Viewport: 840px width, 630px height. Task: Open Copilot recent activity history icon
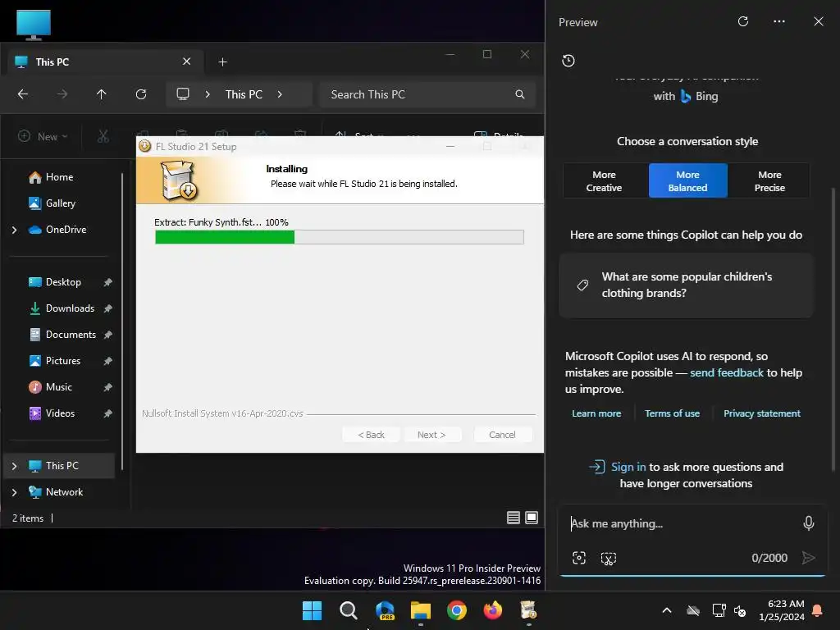[568, 61]
